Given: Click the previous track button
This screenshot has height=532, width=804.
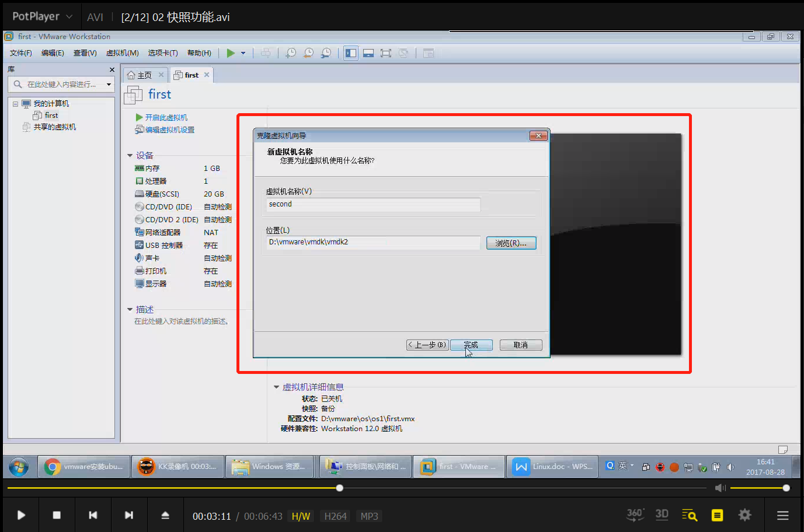Looking at the screenshot, I should coord(93,515).
